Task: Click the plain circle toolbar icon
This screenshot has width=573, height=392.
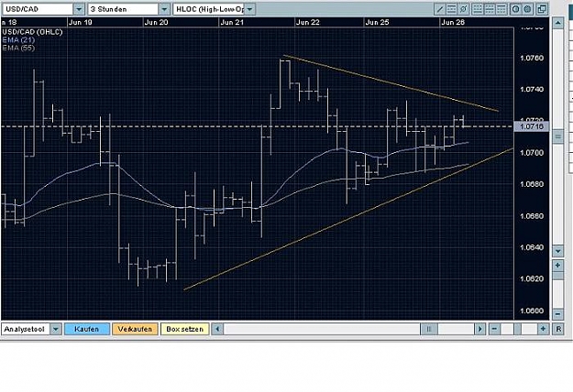Action: [x=515, y=9]
